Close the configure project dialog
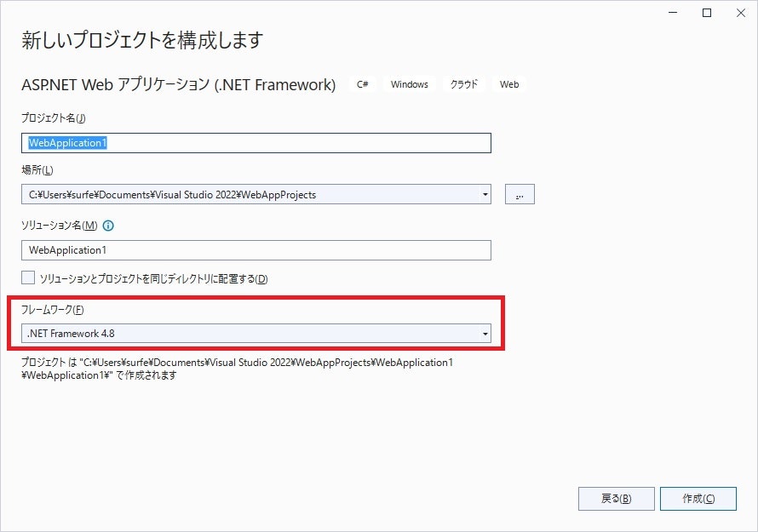The image size is (758, 532). [x=741, y=13]
